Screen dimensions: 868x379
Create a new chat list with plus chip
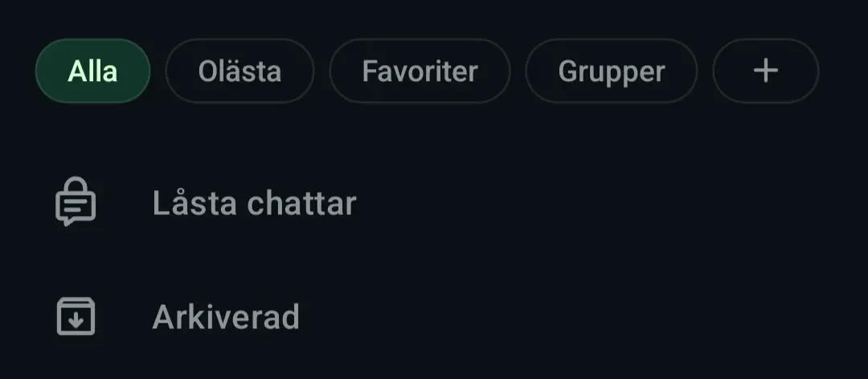[x=766, y=71]
